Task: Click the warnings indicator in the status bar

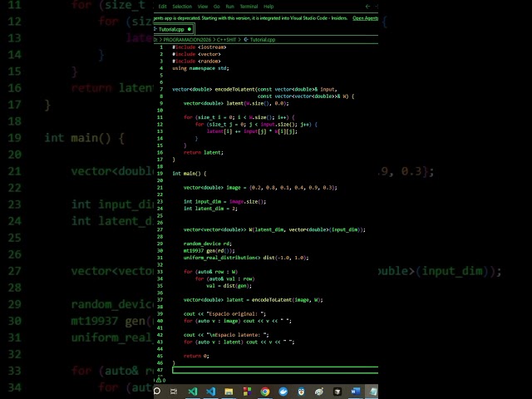Action: point(160,380)
